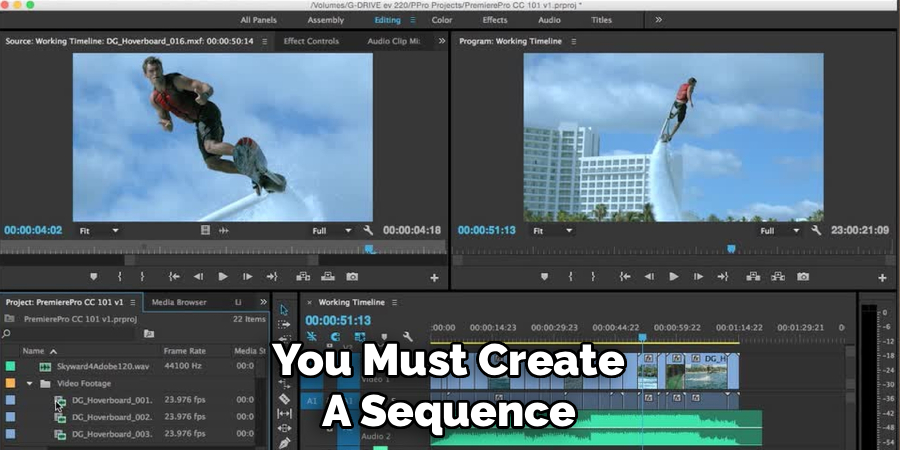Viewport: 900px width, 450px height.
Task: Select the Selection tool arrow
Action: click(284, 310)
